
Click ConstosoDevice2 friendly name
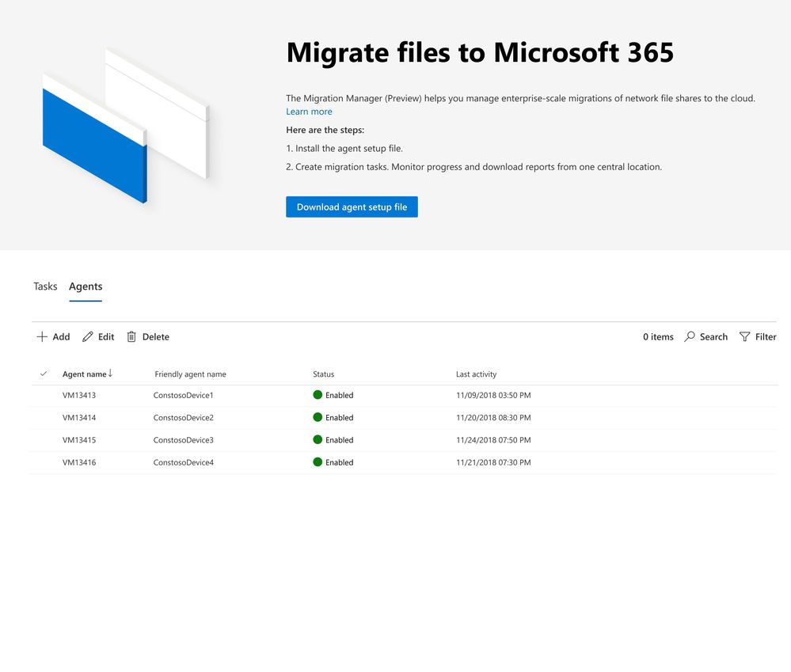[x=184, y=417]
